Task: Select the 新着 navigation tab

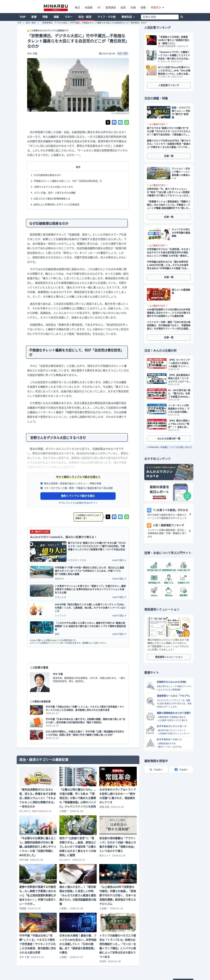Action: [34, 17]
